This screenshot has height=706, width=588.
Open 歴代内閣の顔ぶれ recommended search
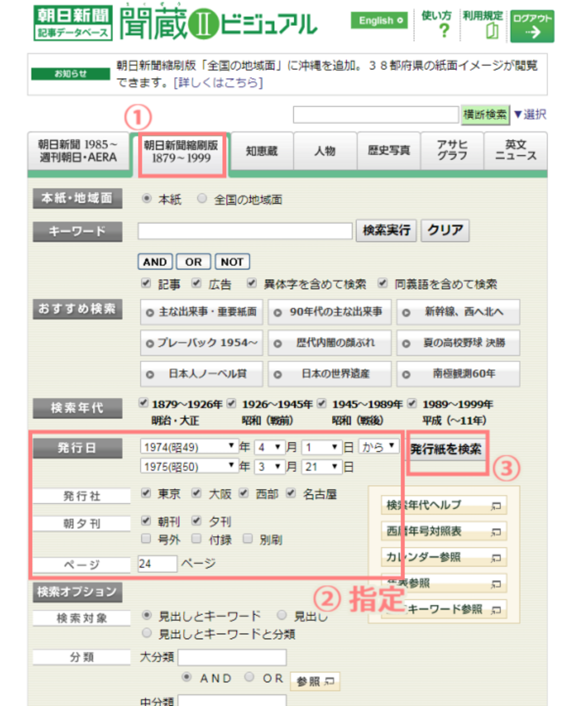coord(329,343)
